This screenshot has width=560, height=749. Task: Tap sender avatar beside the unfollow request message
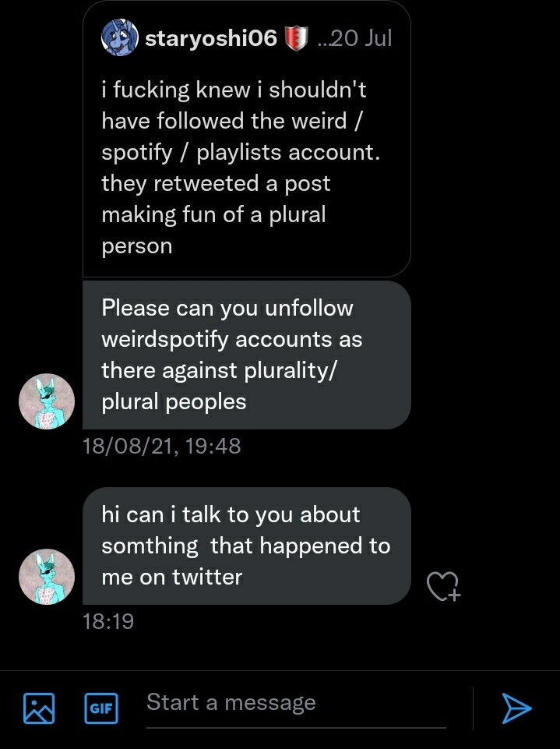[47, 401]
